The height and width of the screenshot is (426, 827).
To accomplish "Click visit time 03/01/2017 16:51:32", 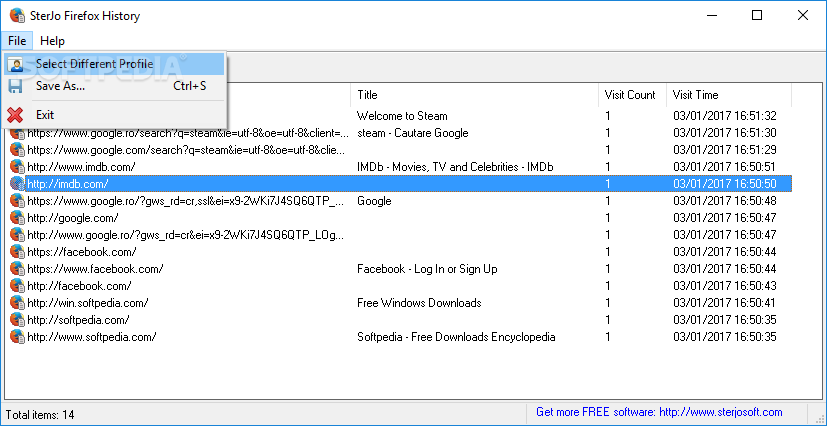I will tap(725, 116).
